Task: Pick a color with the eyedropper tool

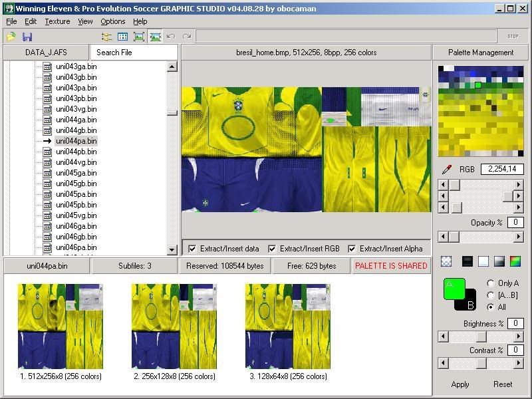Action: (x=446, y=169)
